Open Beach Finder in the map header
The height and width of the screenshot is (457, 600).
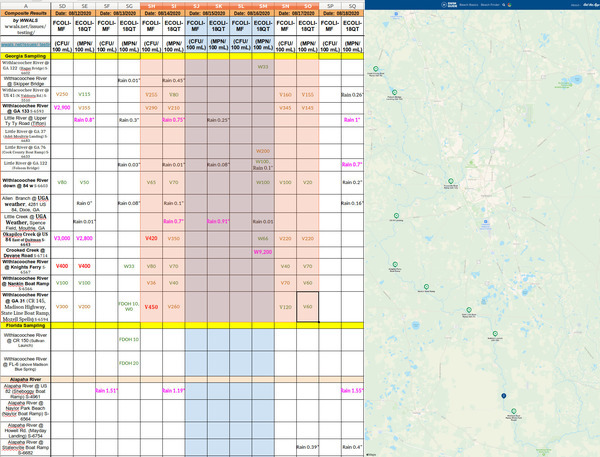[490, 5]
